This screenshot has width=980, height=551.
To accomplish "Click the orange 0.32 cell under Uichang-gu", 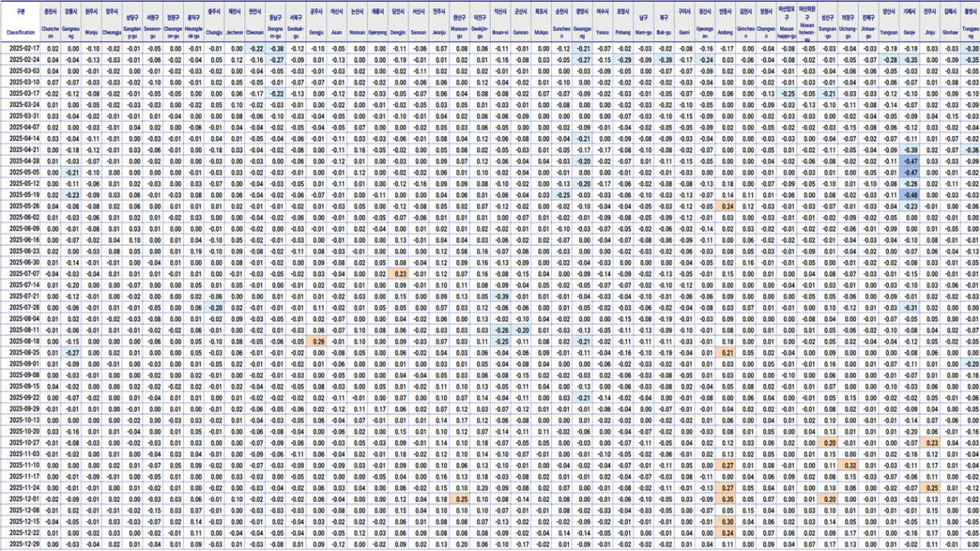I will [849, 466].
